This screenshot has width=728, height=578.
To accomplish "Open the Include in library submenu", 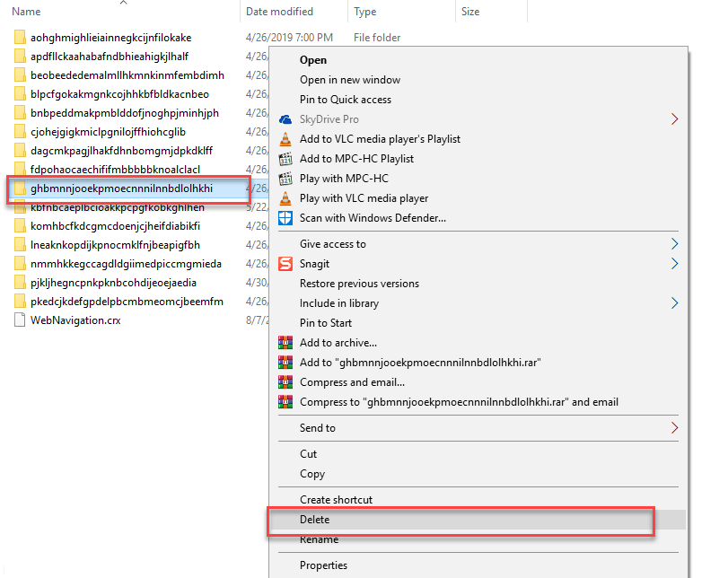I will (675, 302).
